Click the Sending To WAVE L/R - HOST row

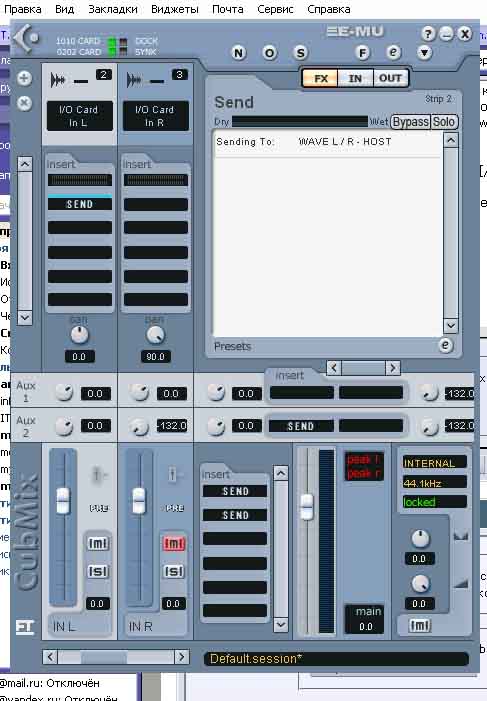point(327,142)
